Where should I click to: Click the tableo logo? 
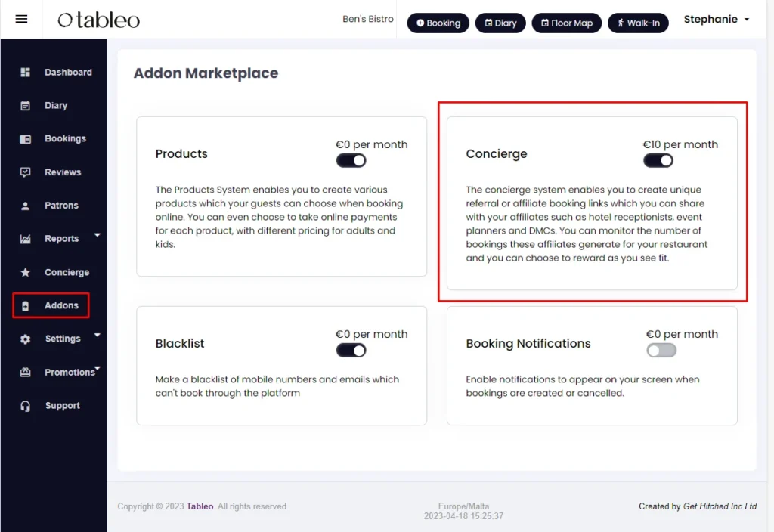tap(99, 20)
